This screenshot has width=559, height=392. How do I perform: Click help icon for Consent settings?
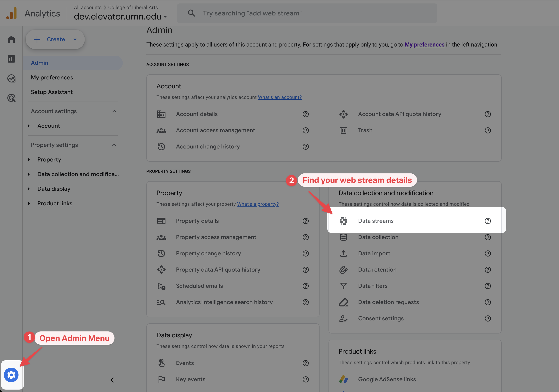pos(488,318)
